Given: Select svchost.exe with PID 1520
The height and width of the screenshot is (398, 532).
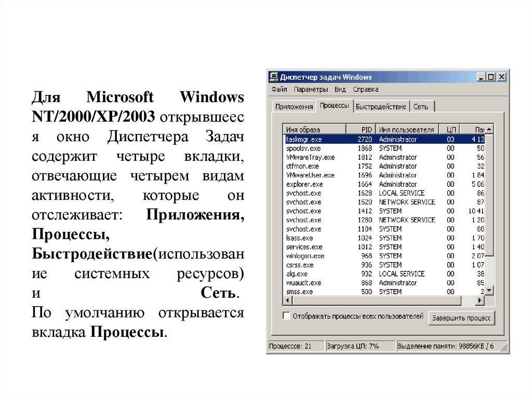Looking at the screenshot, I should [384, 202].
